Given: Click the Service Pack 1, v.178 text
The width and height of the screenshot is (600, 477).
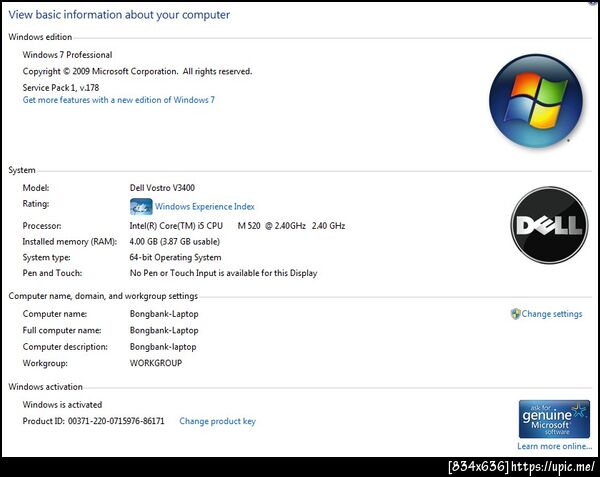Looking at the screenshot, I should 61,88.
